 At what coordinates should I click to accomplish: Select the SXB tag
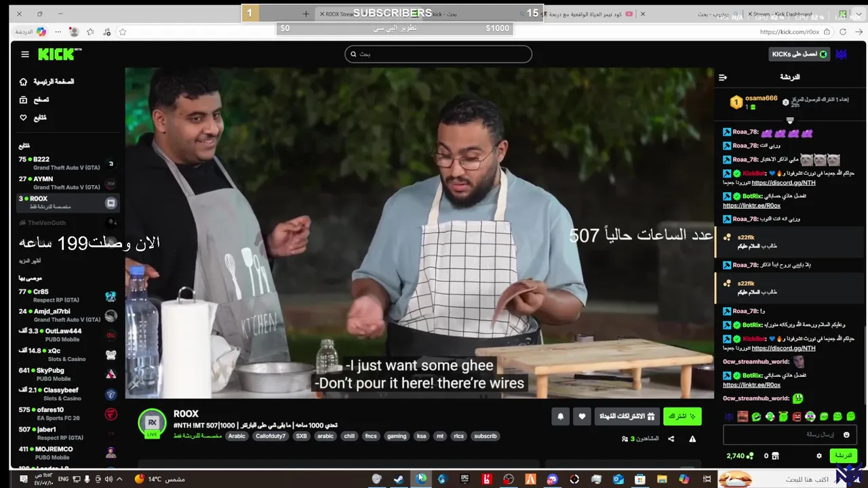(x=301, y=436)
